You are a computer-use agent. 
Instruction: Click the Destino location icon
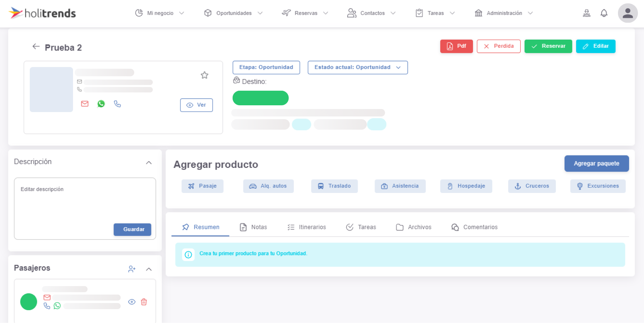(236, 81)
